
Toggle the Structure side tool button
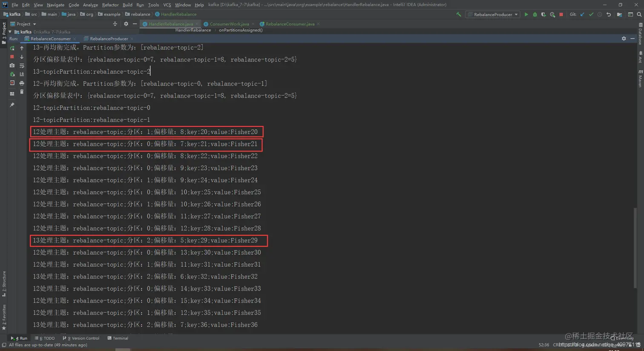(4, 284)
